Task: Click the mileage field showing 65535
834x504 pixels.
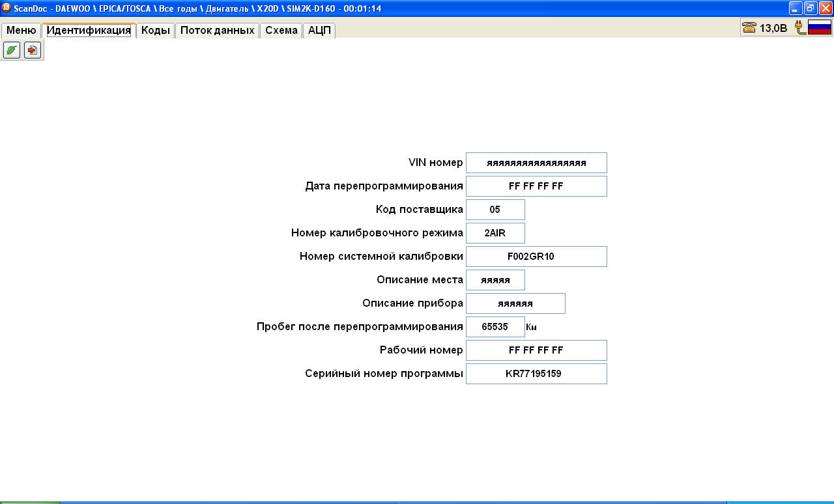Action: tap(495, 327)
